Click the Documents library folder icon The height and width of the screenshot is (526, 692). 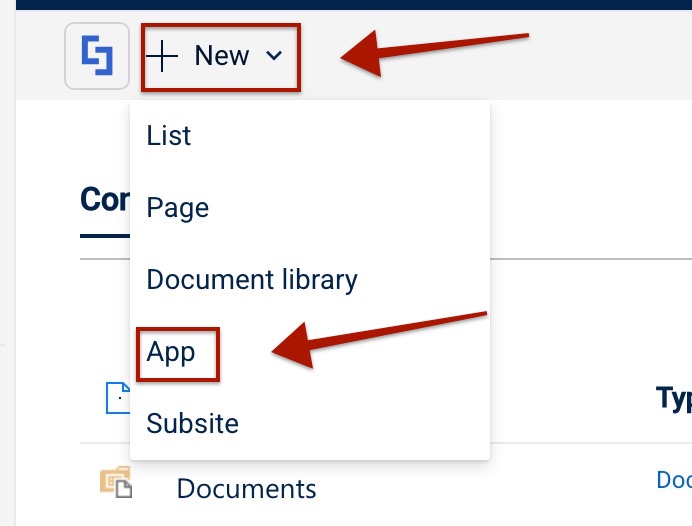tap(116, 482)
